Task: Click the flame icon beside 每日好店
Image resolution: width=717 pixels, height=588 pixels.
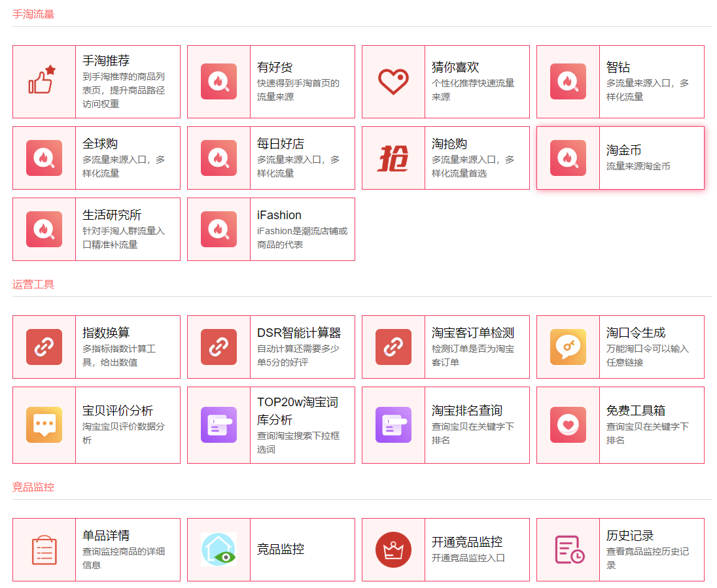Action: [x=219, y=158]
